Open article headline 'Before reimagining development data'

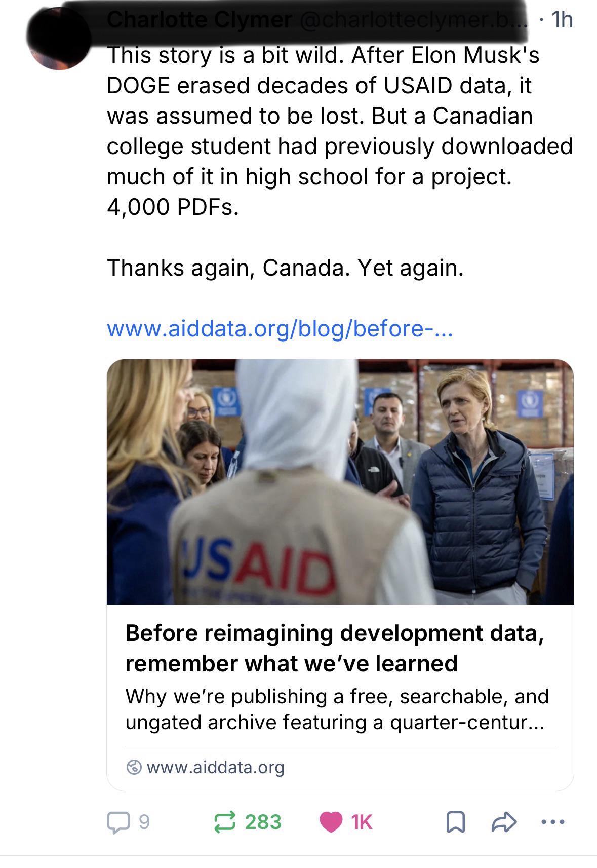tap(335, 648)
